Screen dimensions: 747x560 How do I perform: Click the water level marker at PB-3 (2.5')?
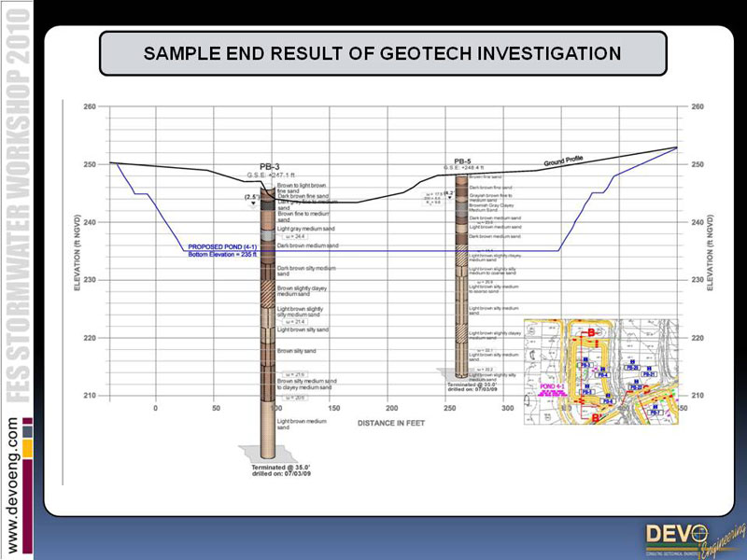(x=252, y=199)
